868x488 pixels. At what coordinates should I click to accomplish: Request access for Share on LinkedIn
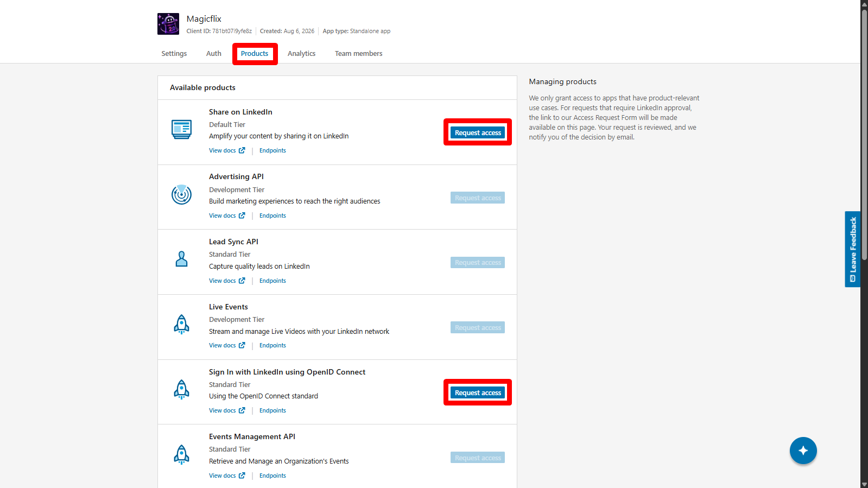pyautogui.click(x=478, y=132)
